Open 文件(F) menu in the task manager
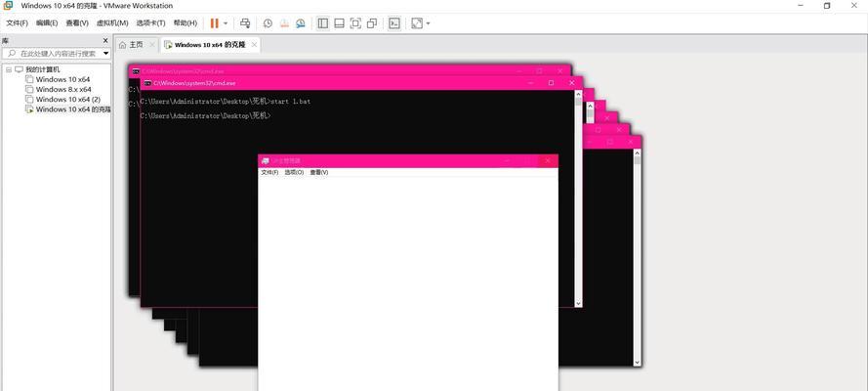The image size is (868, 391). [269, 173]
